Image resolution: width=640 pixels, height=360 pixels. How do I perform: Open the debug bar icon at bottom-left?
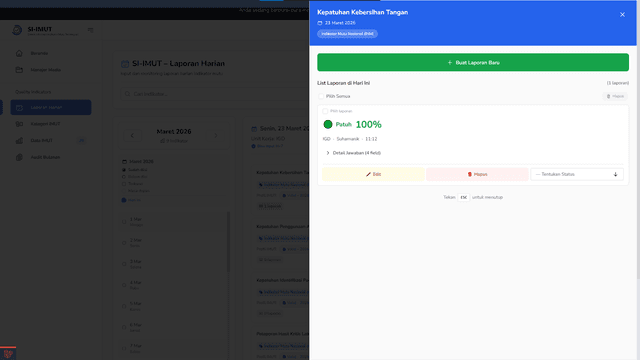[x=8, y=353]
